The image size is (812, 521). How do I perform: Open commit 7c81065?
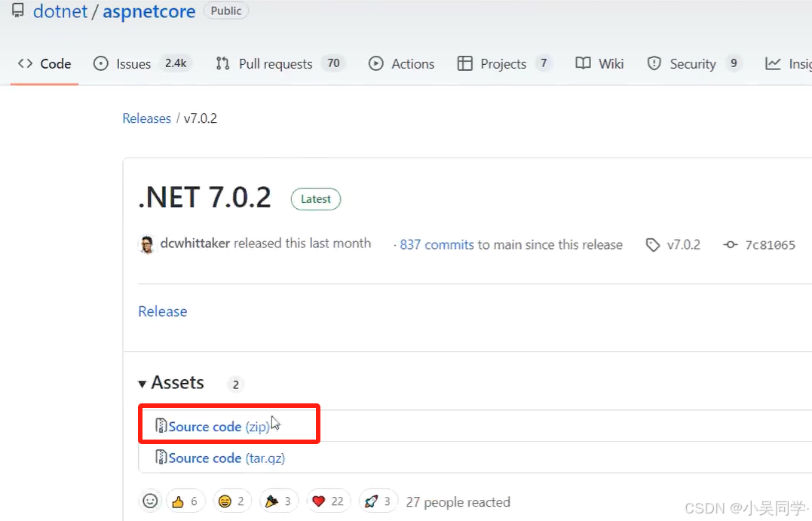pyautogui.click(x=770, y=245)
